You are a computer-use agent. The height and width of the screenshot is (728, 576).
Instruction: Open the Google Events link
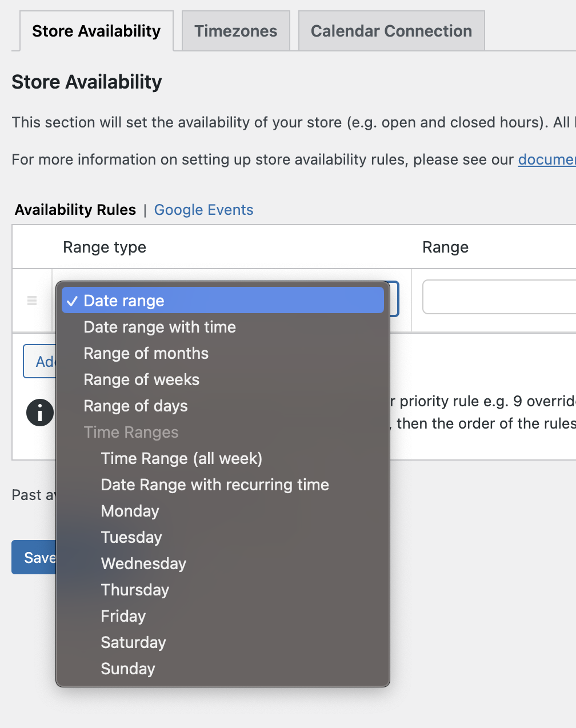pyautogui.click(x=203, y=210)
